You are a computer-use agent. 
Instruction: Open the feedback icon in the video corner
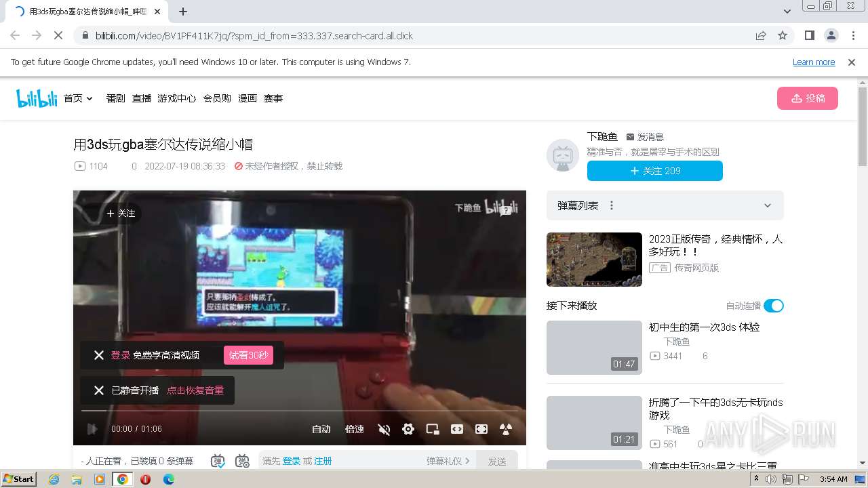[506, 211]
